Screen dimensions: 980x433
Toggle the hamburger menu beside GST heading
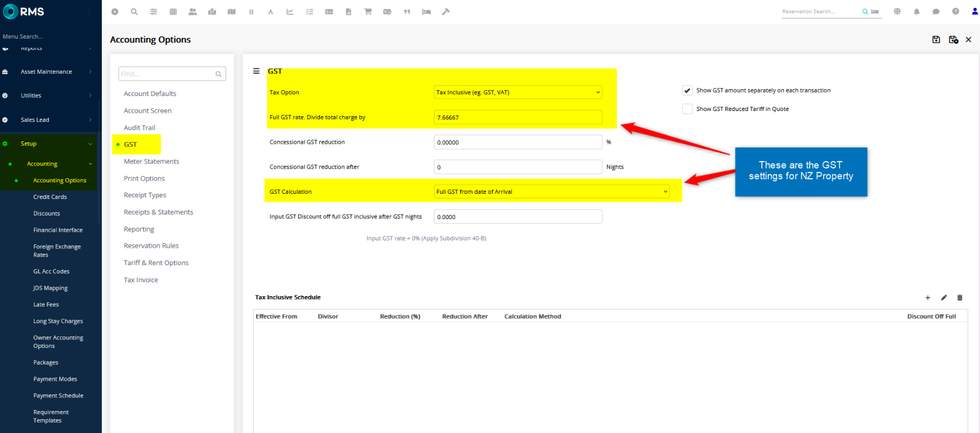(256, 71)
